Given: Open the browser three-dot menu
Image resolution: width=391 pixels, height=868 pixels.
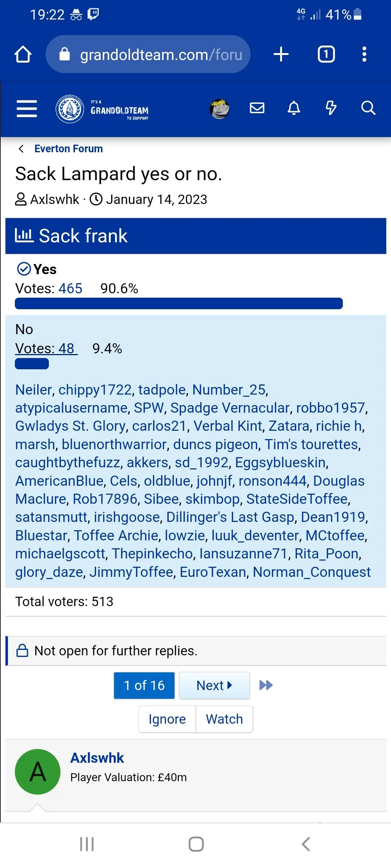Looking at the screenshot, I should click(x=364, y=55).
